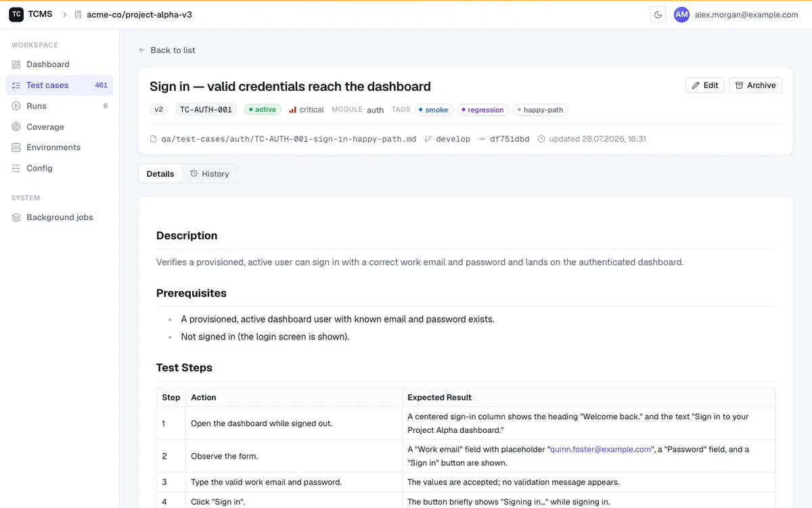
Task: Click the 'Observe the form.' cell
Action: pos(293,456)
